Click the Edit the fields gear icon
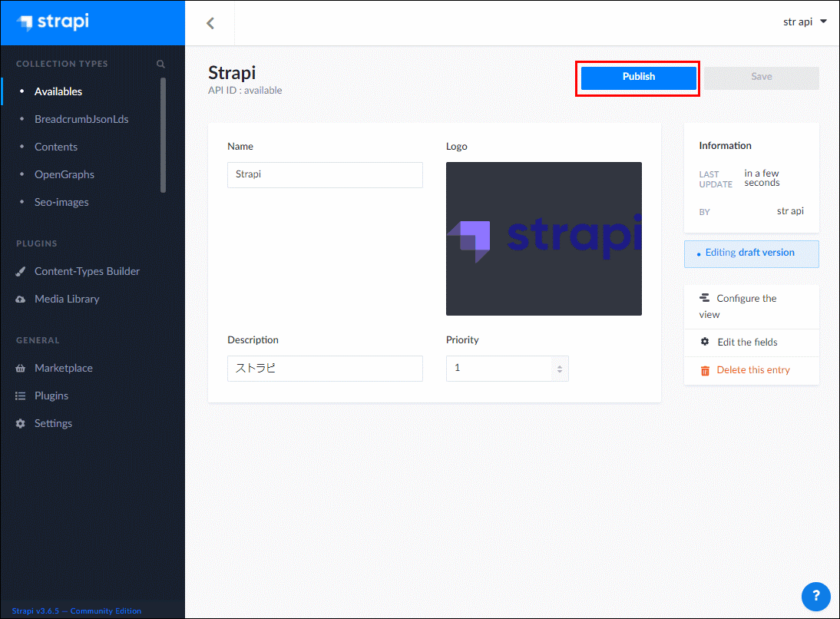This screenshot has height=619, width=840. [x=705, y=342]
